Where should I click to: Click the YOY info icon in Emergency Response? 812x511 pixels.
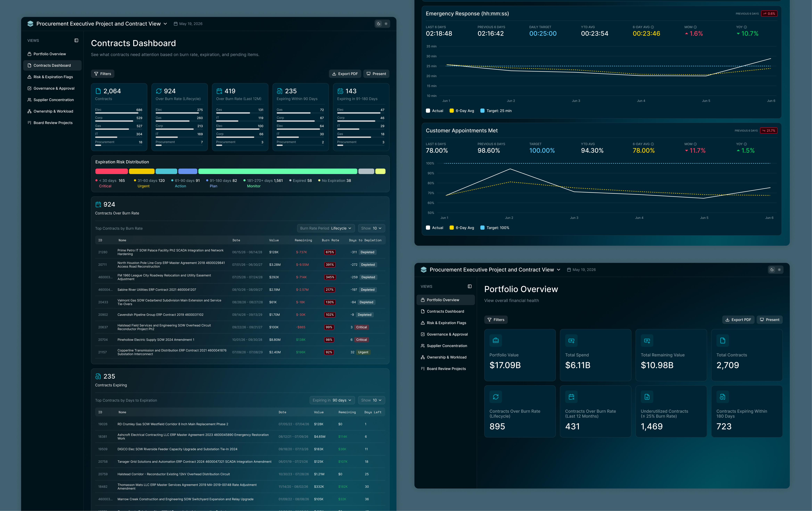point(745,27)
